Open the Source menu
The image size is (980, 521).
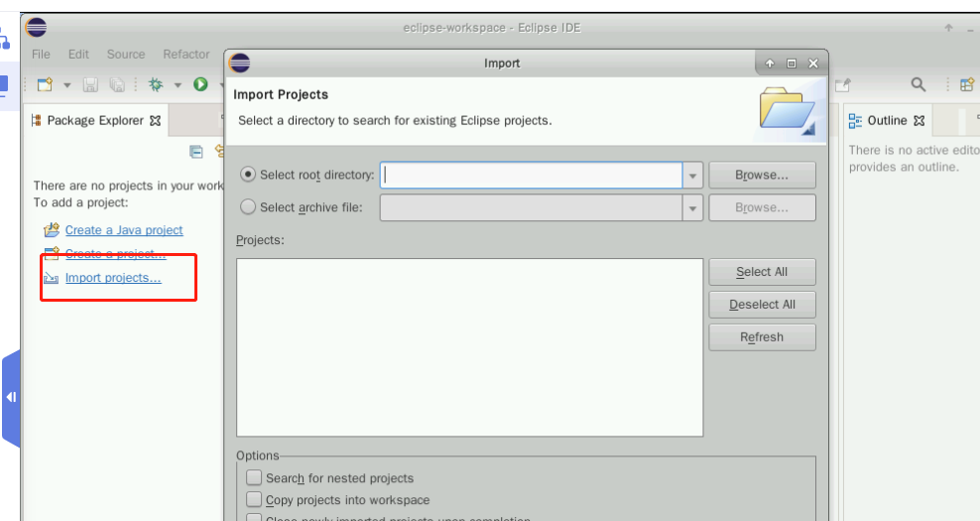point(126,55)
